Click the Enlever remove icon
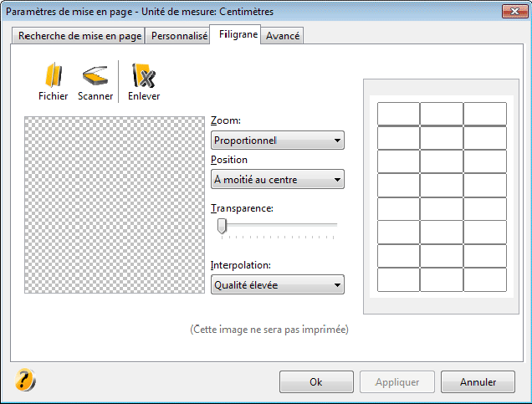532x404 pixels. point(144,75)
